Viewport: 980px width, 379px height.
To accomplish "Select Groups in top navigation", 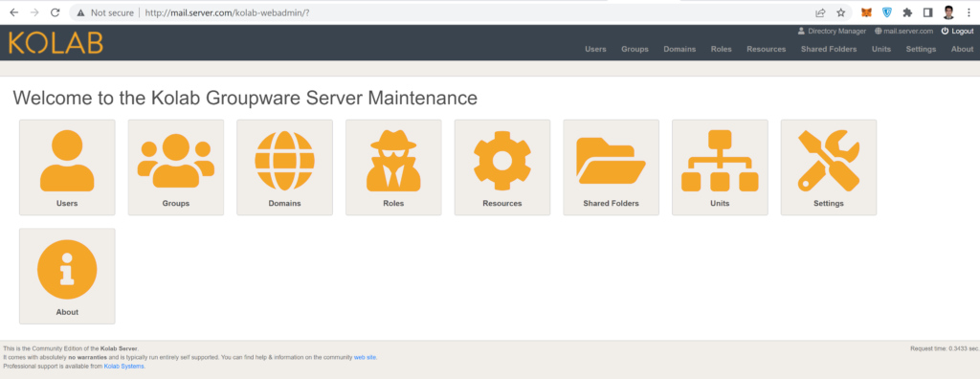I will (635, 49).
